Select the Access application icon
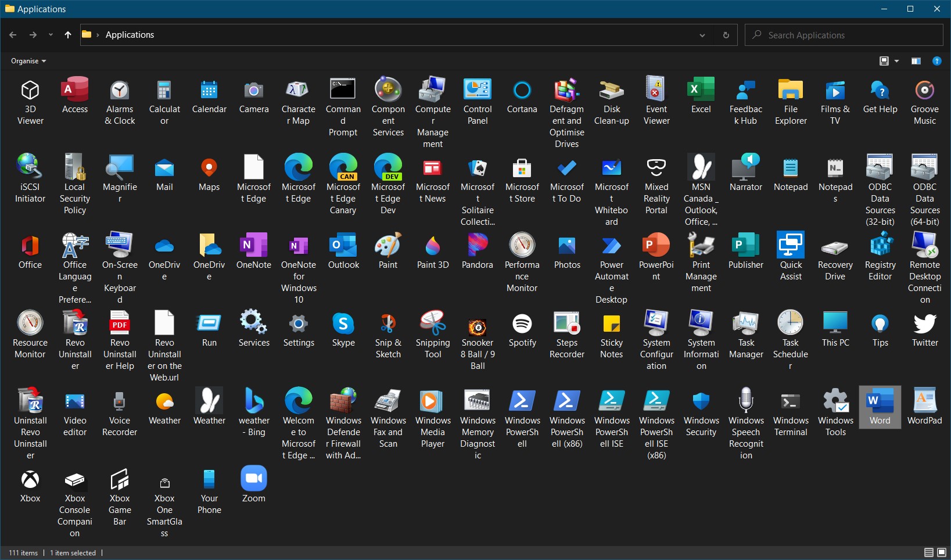Viewport: 951px width, 560px height. click(75, 90)
